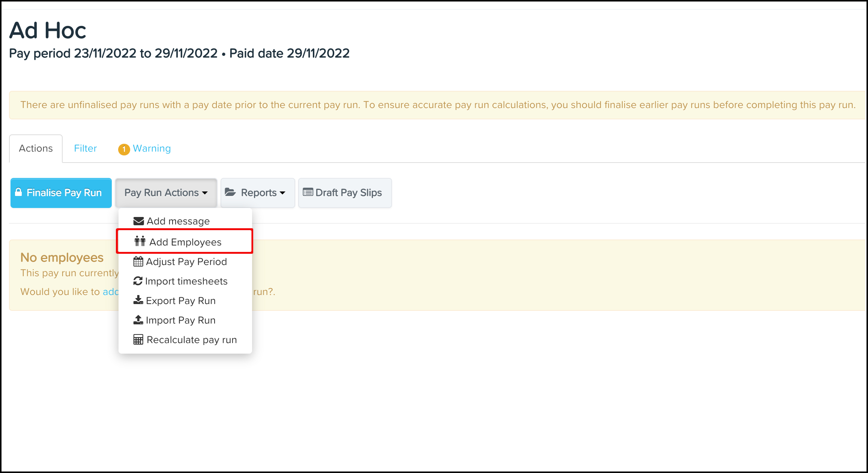Click the Draft Pay Slips button
This screenshot has height=473, width=868.
pyautogui.click(x=344, y=192)
